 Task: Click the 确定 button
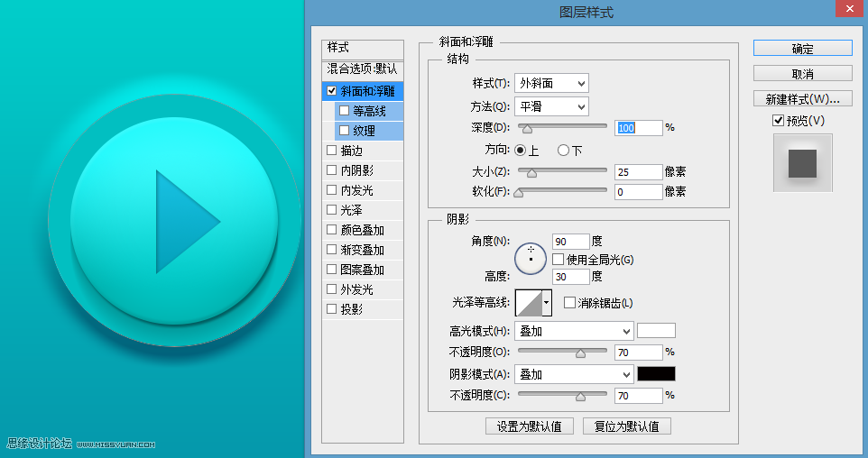[803, 48]
